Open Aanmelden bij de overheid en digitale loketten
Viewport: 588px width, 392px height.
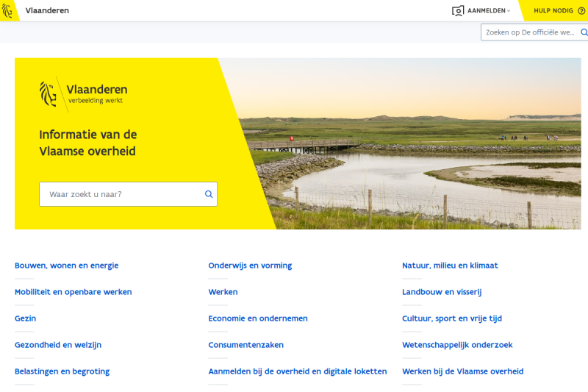click(x=298, y=371)
